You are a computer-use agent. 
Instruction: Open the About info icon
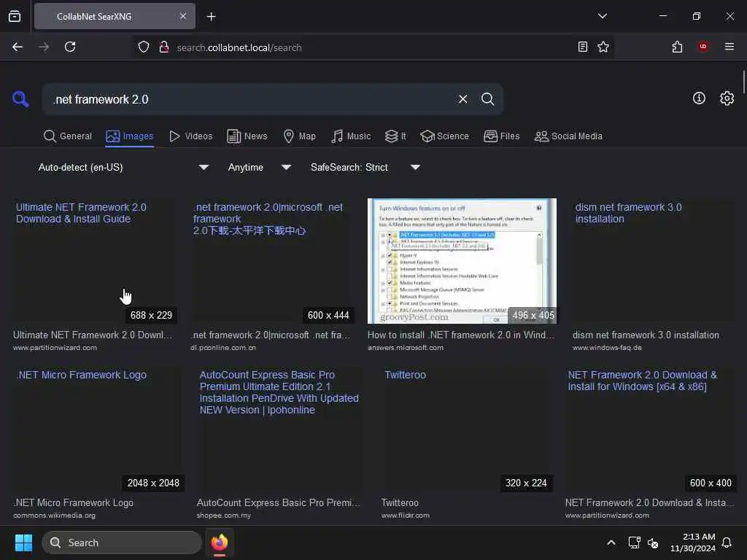(x=699, y=98)
